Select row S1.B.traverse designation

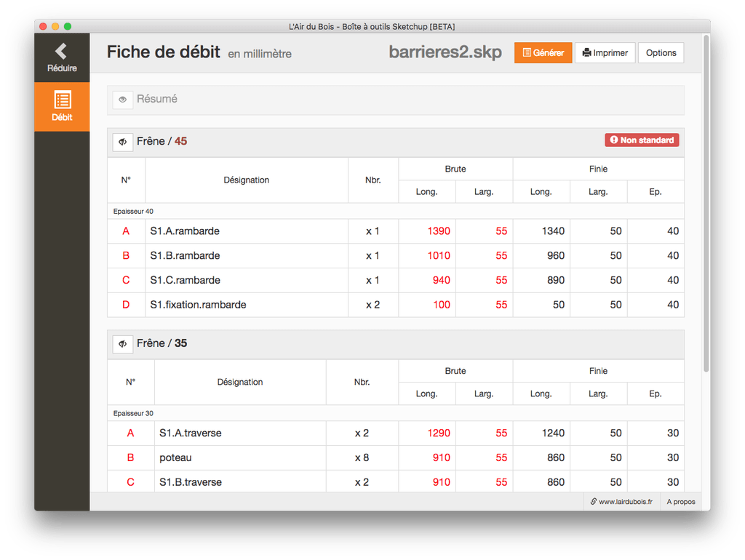click(191, 482)
